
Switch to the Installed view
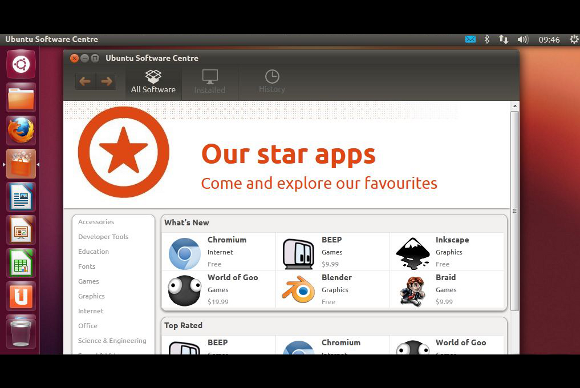(210, 81)
